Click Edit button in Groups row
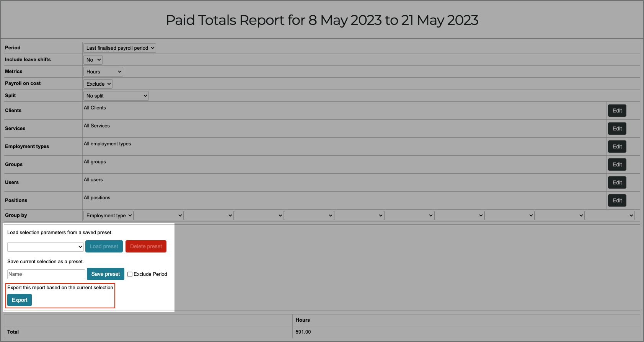Viewport: 644px width, 342px height. [617, 164]
